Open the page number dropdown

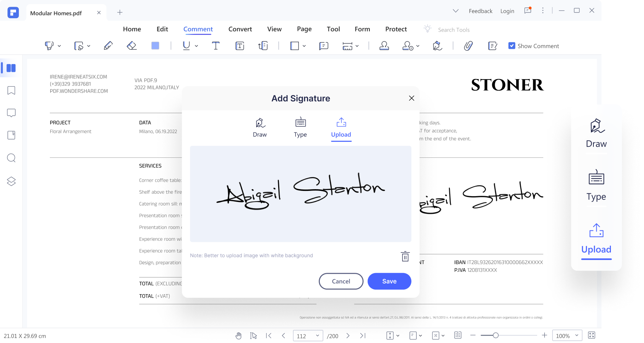[317, 336]
